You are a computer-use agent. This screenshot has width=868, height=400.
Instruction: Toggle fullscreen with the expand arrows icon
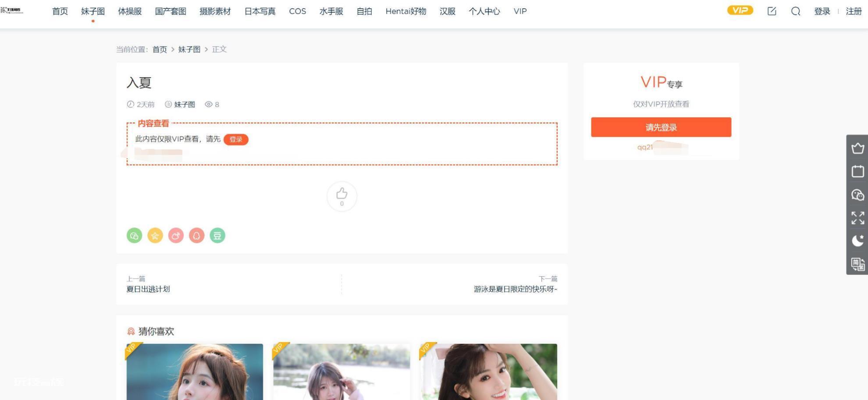pyautogui.click(x=857, y=218)
